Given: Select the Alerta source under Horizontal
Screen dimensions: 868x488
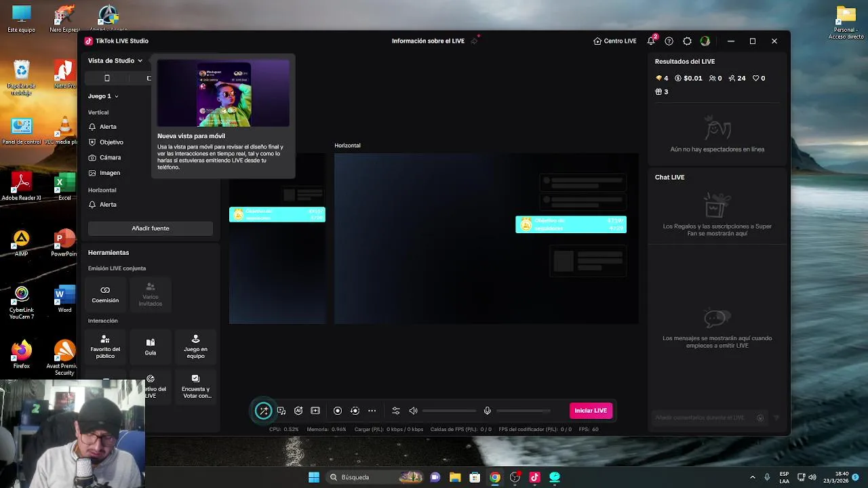Looking at the screenshot, I should (103, 205).
